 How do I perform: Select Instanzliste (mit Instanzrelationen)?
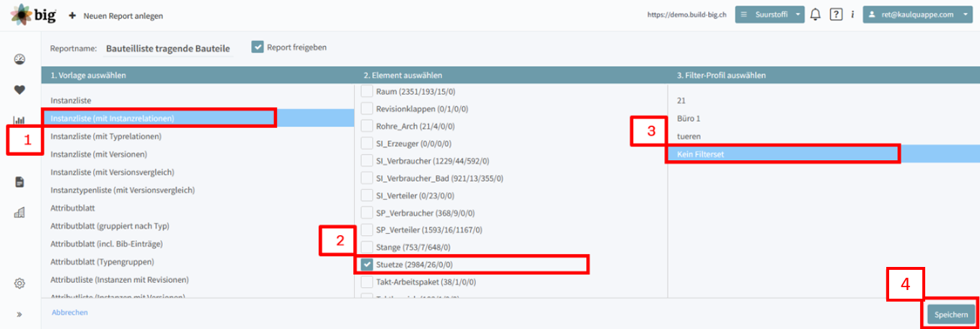[198, 118]
